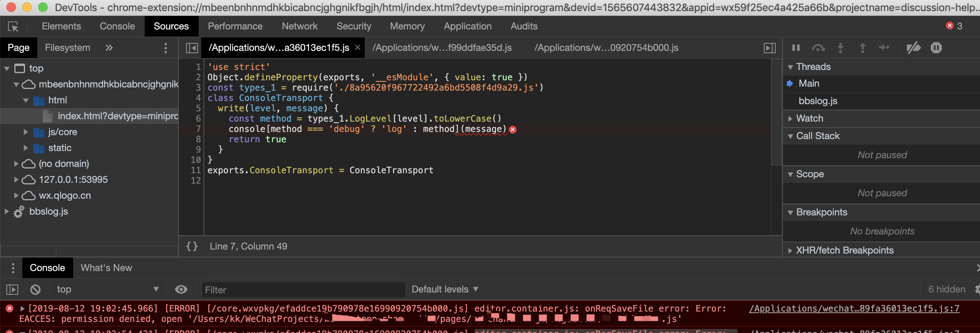980x333 pixels.
Task: Toggle pause on exceptions
Action: [936, 48]
